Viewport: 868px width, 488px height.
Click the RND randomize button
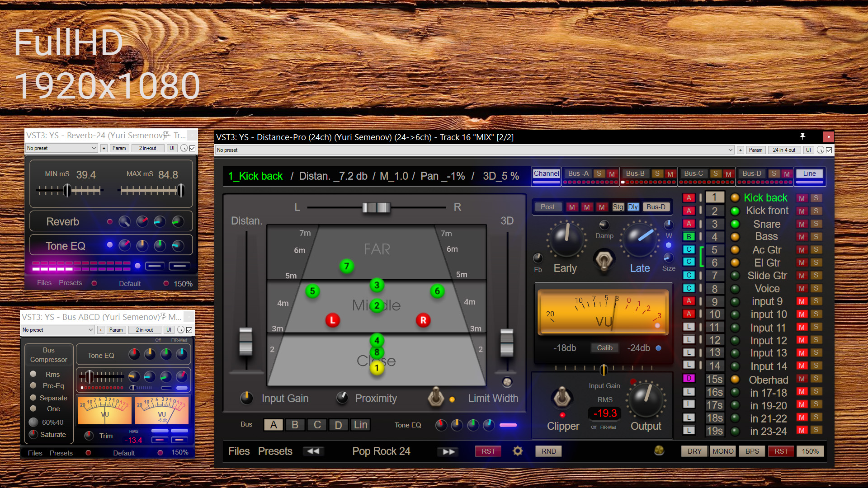click(548, 451)
